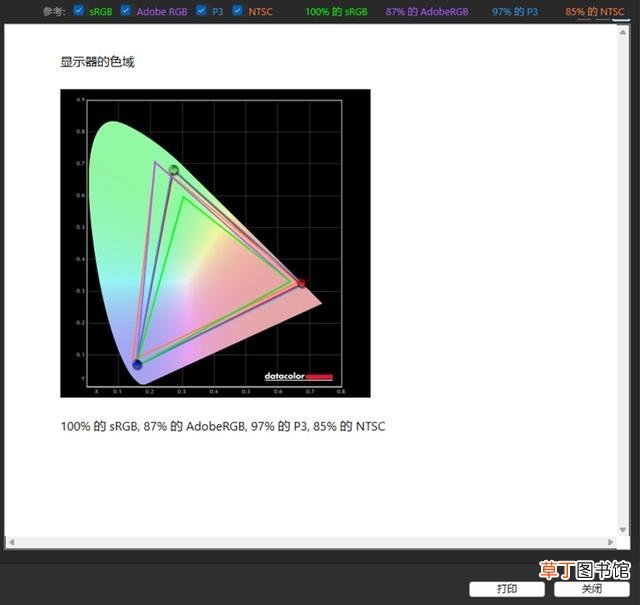Click the datacolor logo in the chart

coord(299,376)
